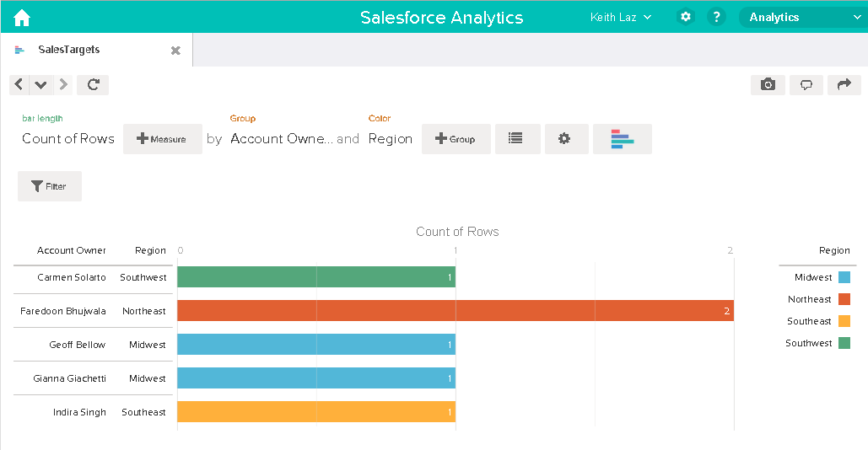Click the 'Gianna Giachetti' row label

[x=69, y=378]
